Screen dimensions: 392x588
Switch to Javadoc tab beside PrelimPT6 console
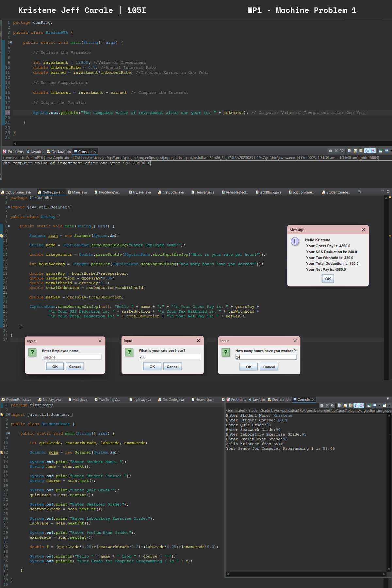(x=35, y=152)
